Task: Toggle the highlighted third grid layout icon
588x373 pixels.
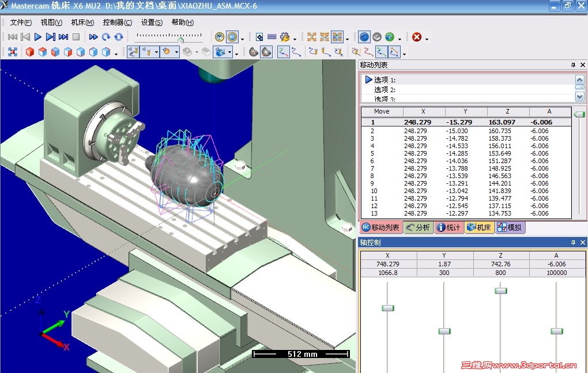Action: coord(337,37)
